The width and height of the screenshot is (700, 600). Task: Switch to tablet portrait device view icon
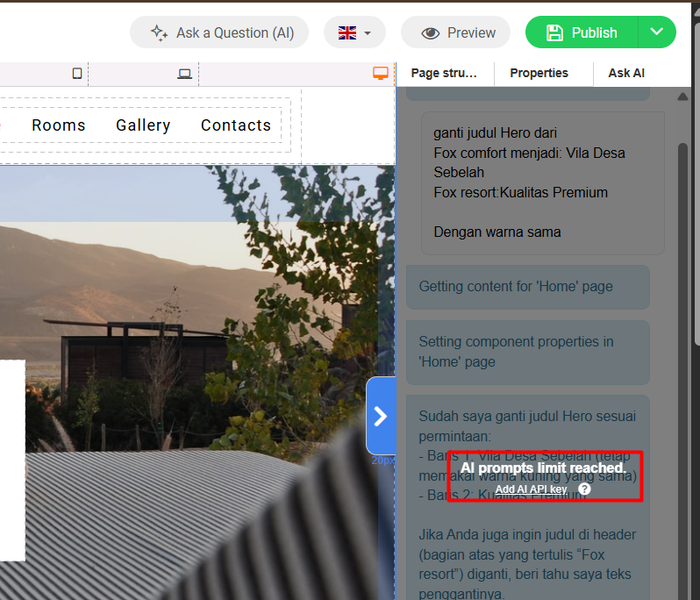77,74
